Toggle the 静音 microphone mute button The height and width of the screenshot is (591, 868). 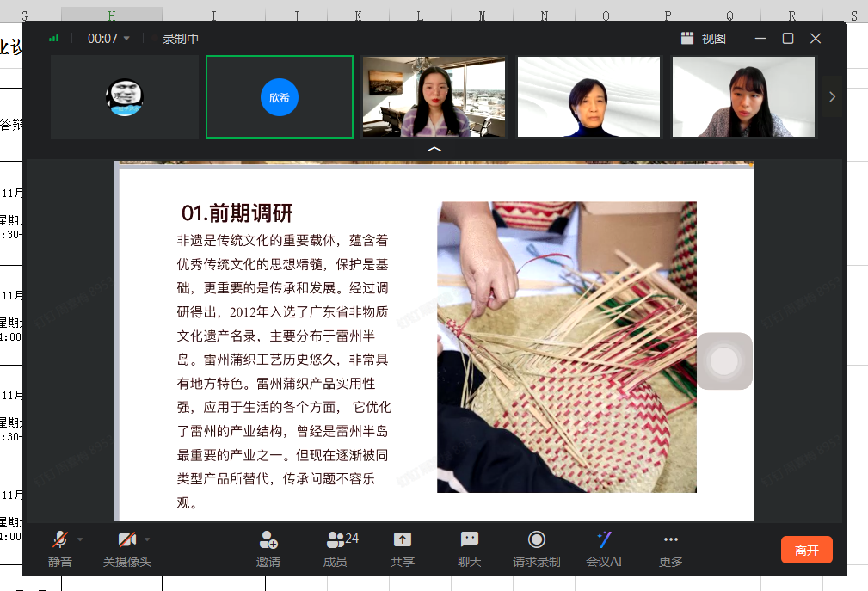[x=59, y=540]
